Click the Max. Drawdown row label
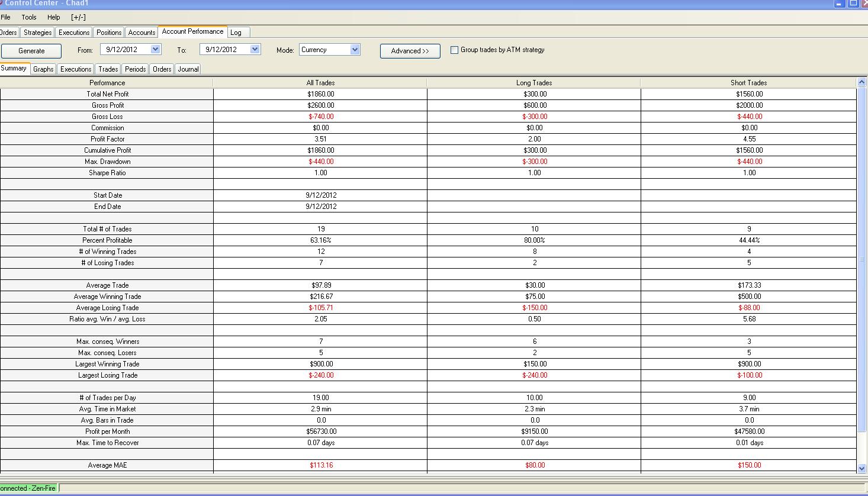This screenshot has width=868, height=496. (x=107, y=162)
